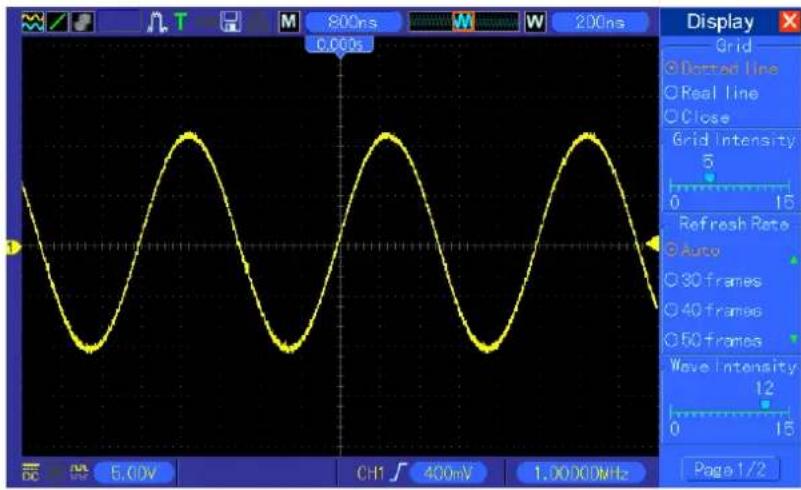
Task: Select Dotted line grid option
Action: click(x=722, y=68)
